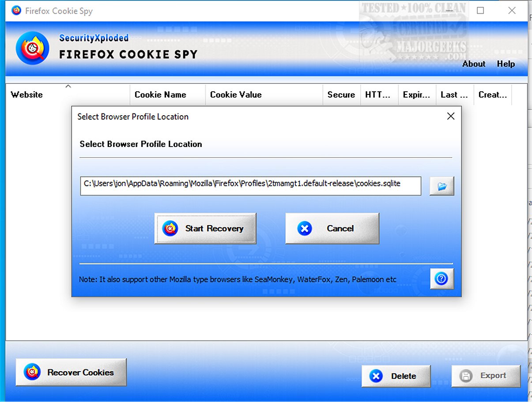The width and height of the screenshot is (532, 402).
Task: Click the title bar app icon
Action: (x=16, y=11)
